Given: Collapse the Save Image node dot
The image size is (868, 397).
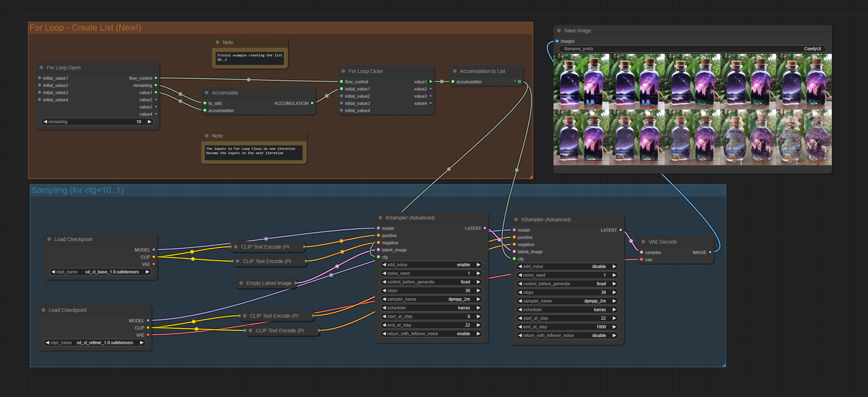Looking at the screenshot, I should (x=559, y=31).
